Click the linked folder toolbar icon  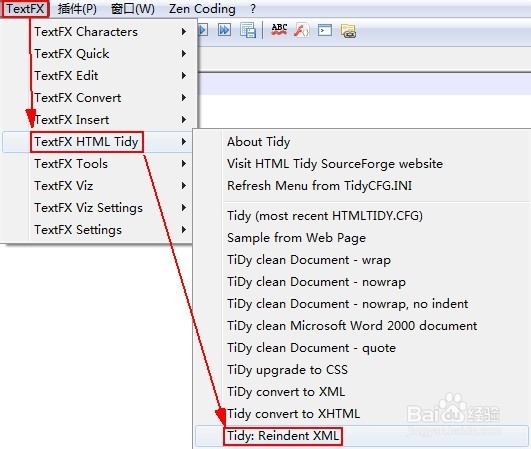click(x=348, y=31)
